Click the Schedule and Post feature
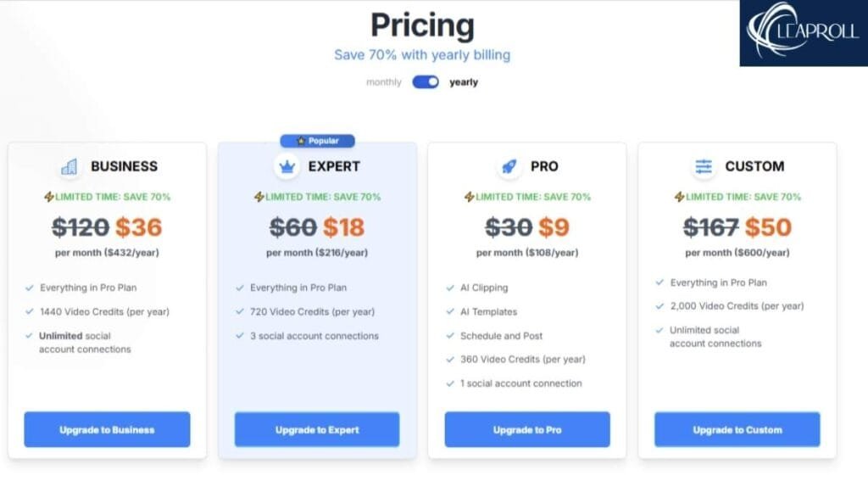This screenshot has height=492, width=868. 501,336
